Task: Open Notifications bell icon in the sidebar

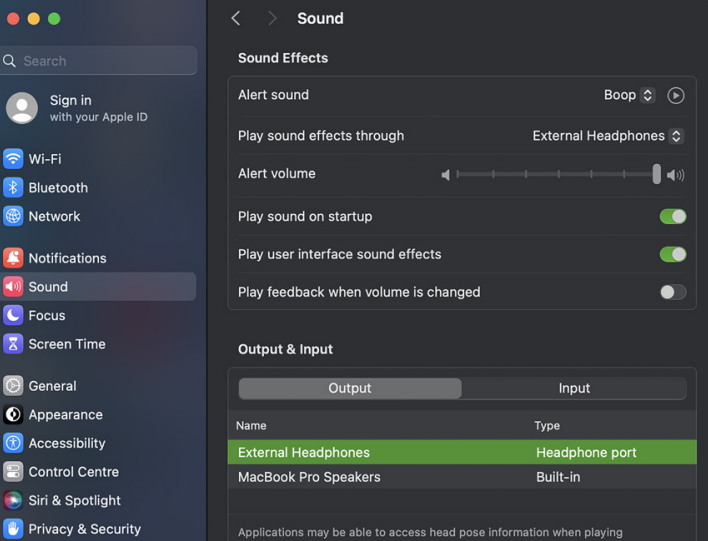Action: tap(13, 258)
